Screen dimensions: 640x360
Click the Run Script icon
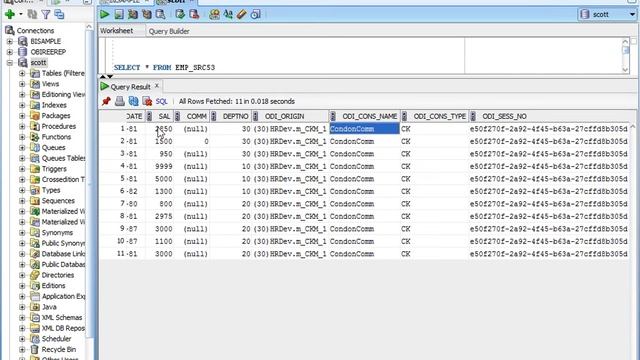[119, 14]
